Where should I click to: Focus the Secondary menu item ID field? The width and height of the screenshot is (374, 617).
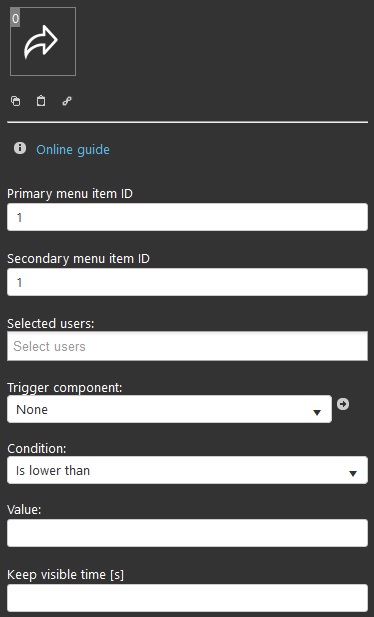pyautogui.click(x=187, y=282)
